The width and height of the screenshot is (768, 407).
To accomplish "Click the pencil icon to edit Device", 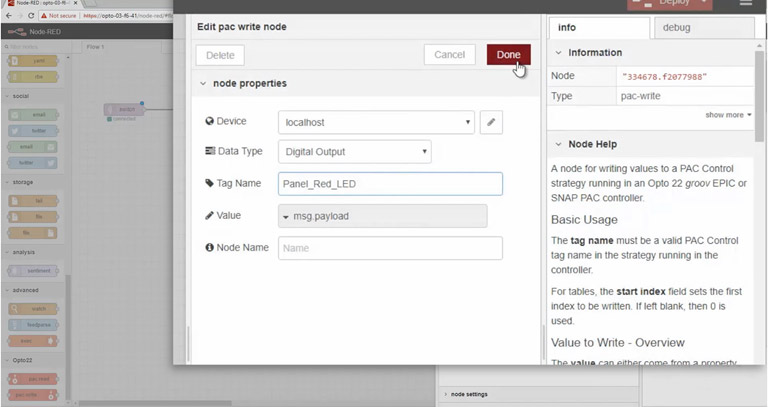I will coord(491,122).
